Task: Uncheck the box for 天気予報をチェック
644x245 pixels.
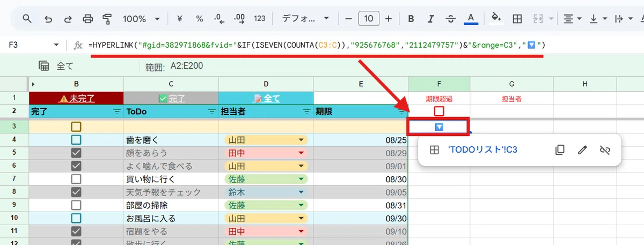Action: [76, 192]
